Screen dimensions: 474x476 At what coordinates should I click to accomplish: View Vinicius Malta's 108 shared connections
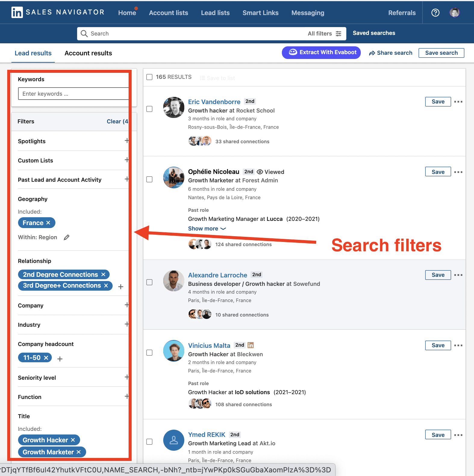coord(243,404)
